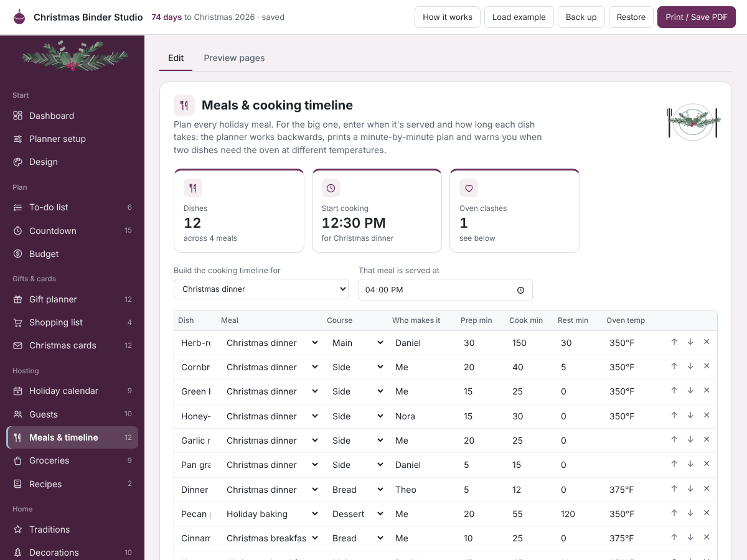Click the Back up button
The width and height of the screenshot is (747, 560).
(581, 17)
